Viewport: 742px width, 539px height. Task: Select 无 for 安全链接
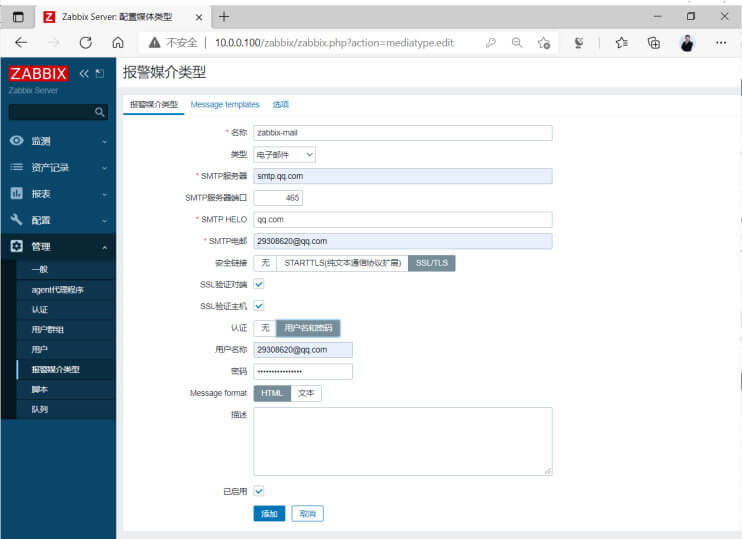tap(265, 263)
